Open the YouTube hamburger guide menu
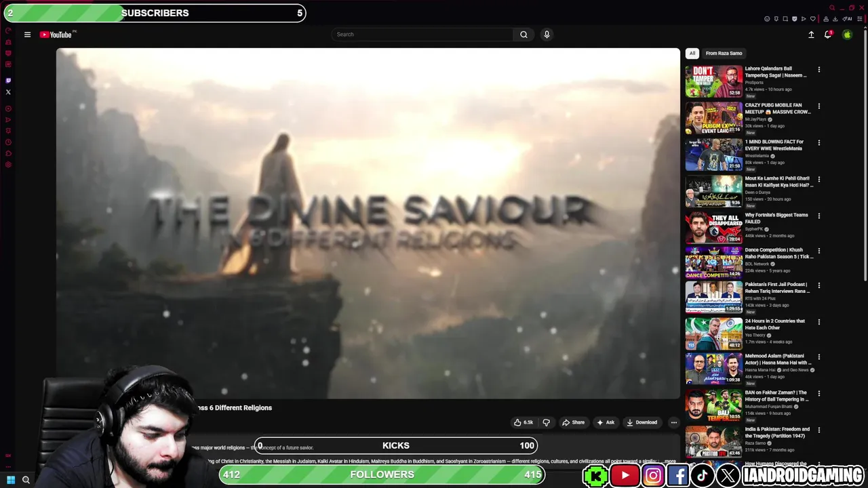 tap(27, 35)
